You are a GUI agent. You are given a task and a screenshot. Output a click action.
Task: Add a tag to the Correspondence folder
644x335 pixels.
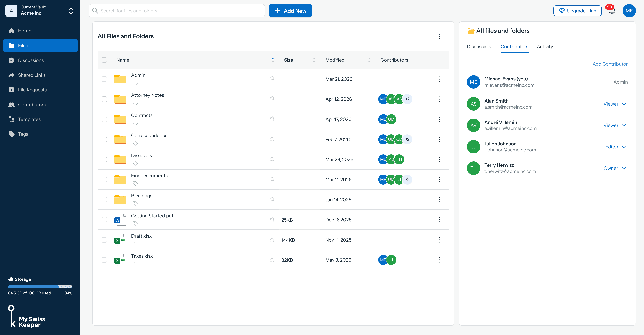(x=135, y=143)
